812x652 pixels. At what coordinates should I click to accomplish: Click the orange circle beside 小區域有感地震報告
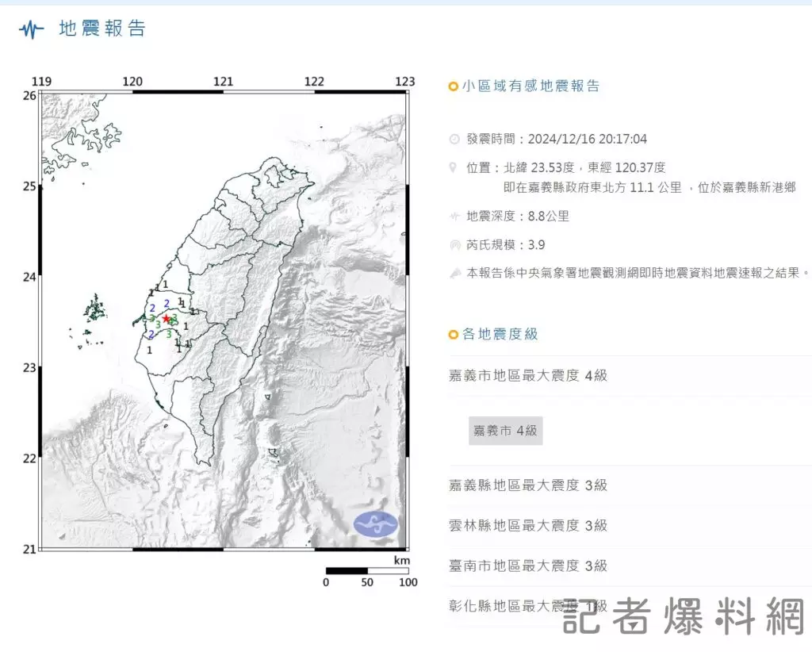click(453, 86)
